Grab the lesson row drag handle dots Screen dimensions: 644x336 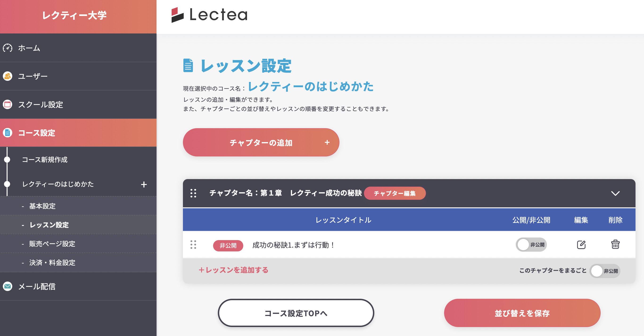coord(194,245)
